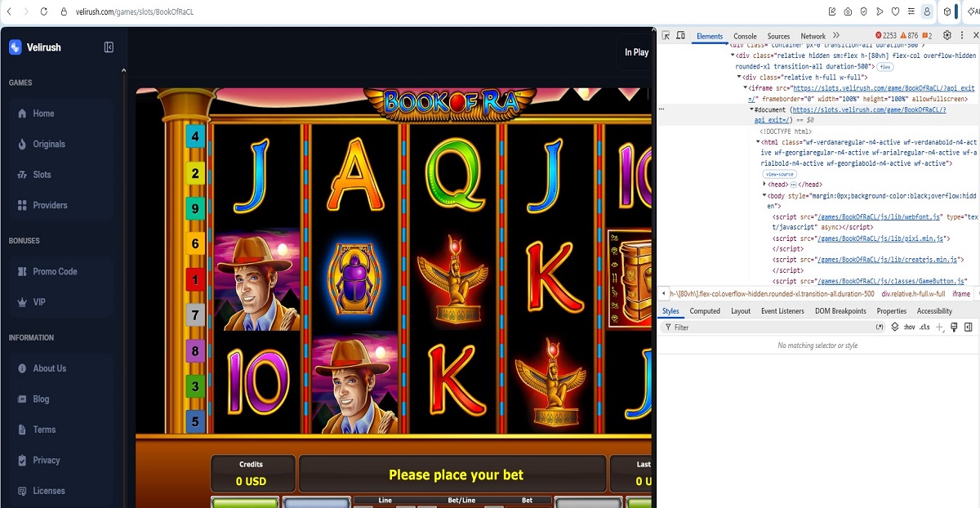980x508 pixels.
Task: Collapse the body element node
Action: tap(764, 196)
